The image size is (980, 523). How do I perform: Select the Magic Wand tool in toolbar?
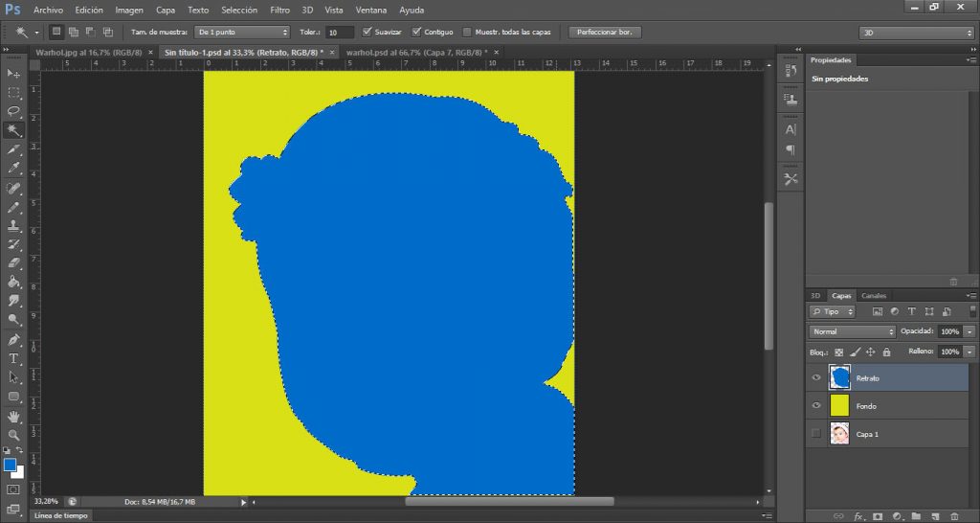pos(14,130)
